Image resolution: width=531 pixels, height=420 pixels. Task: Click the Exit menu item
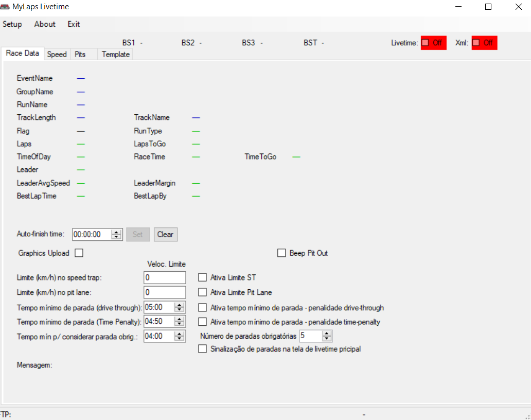[74, 24]
